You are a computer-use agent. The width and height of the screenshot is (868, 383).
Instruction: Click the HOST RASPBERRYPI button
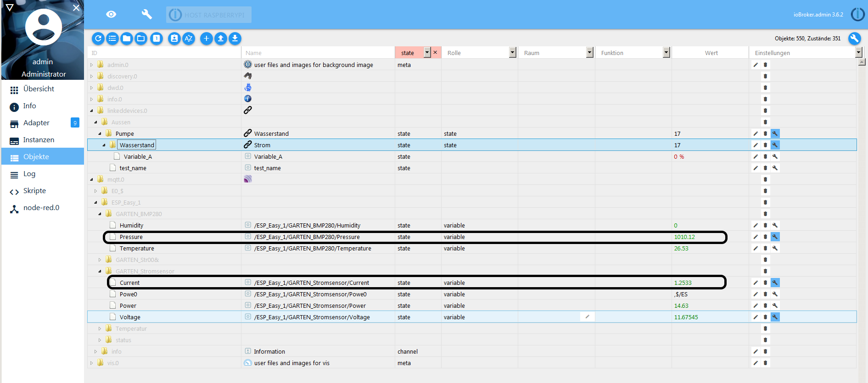[x=209, y=15]
